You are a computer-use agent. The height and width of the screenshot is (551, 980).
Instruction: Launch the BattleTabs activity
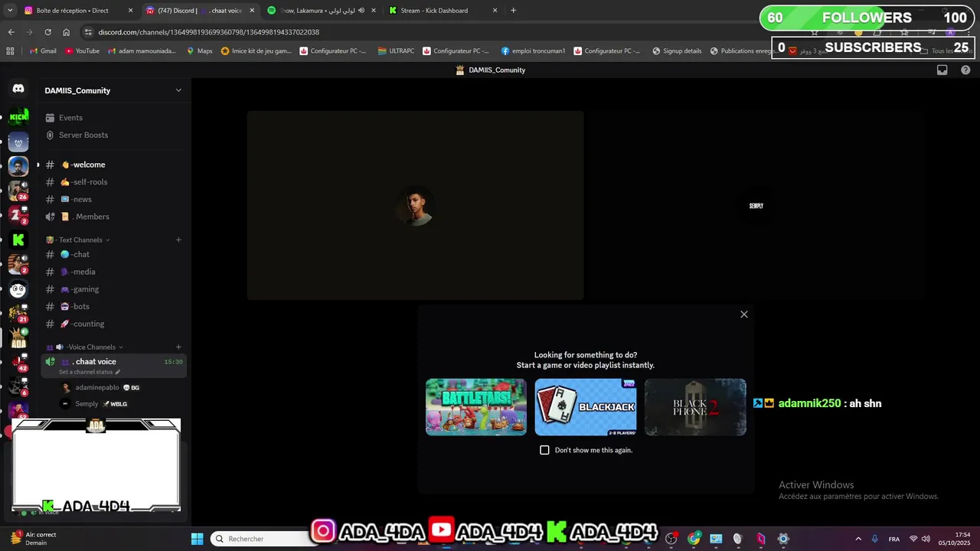(476, 407)
